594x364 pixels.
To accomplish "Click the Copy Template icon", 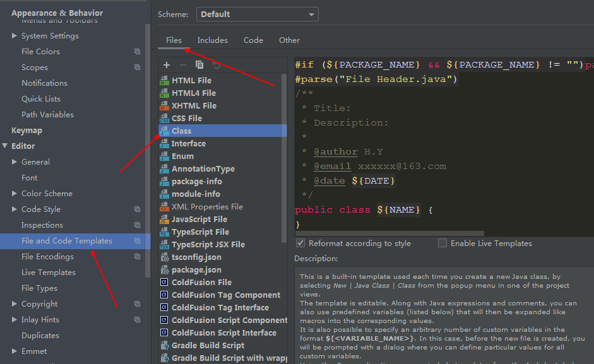I will click(x=199, y=65).
